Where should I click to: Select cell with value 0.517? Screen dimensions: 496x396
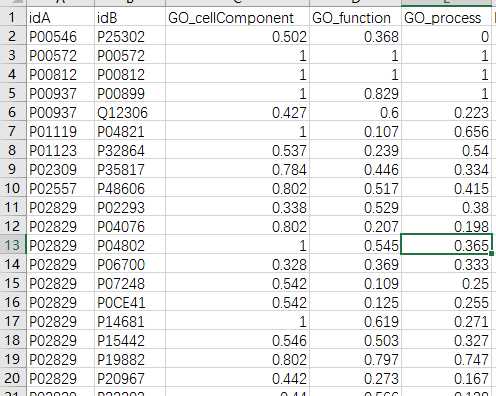(355, 188)
